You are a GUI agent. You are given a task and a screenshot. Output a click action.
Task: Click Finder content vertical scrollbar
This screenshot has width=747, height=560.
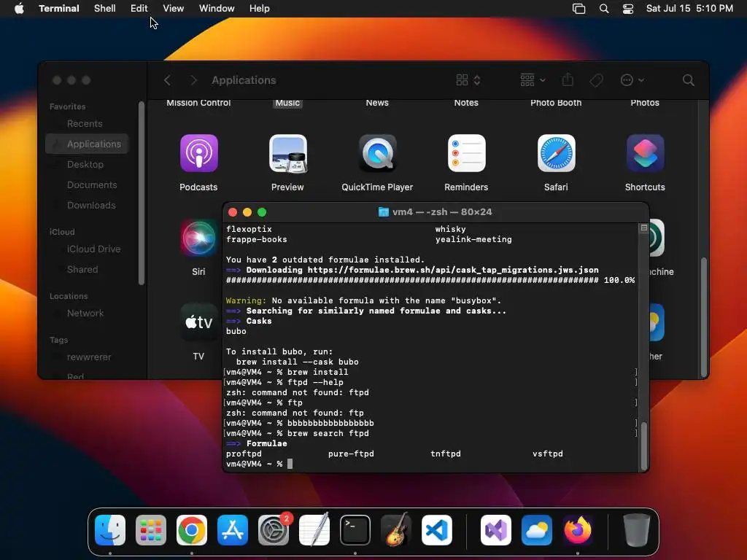(x=704, y=317)
